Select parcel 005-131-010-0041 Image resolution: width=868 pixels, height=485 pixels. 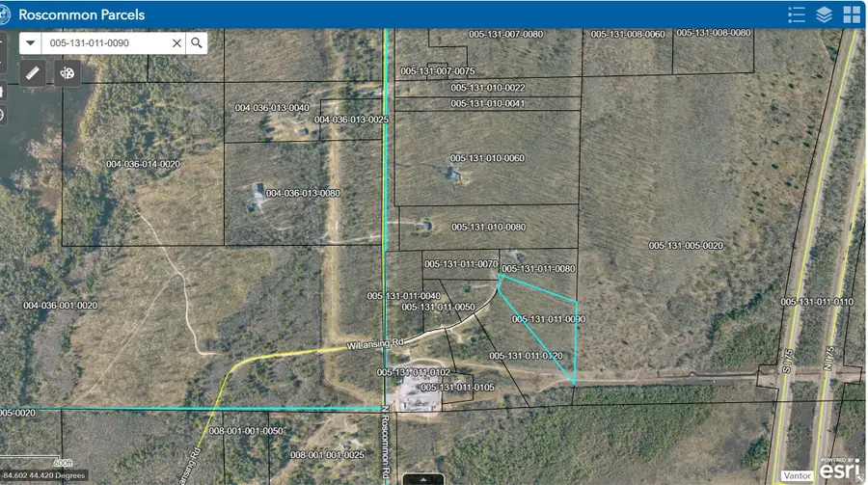487,103
